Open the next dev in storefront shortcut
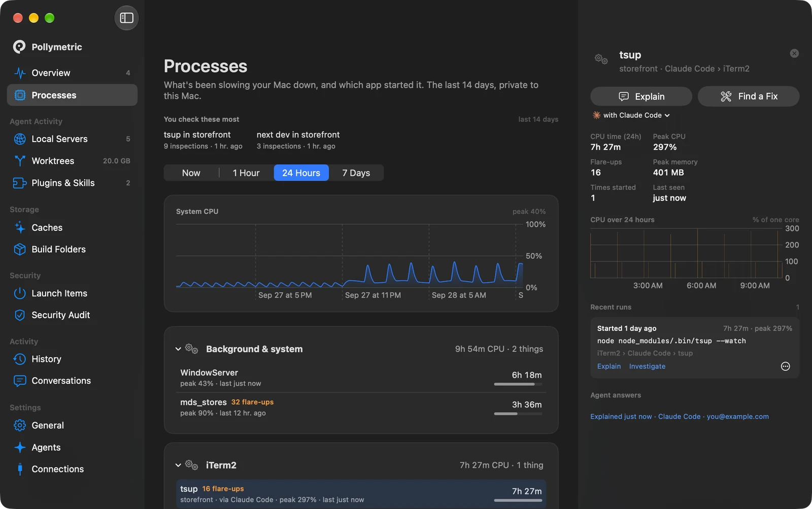Viewport: 812px width, 509px height. pos(298,140)
